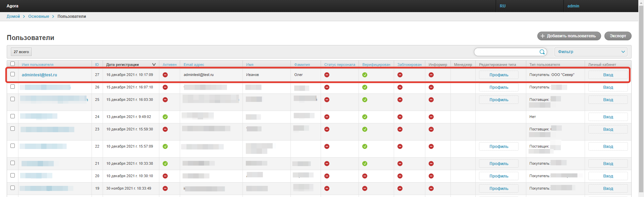Click green Verified icon in admintest@test.ru row
Viewport: 644px width, 197px height.
tap(365, 75)
